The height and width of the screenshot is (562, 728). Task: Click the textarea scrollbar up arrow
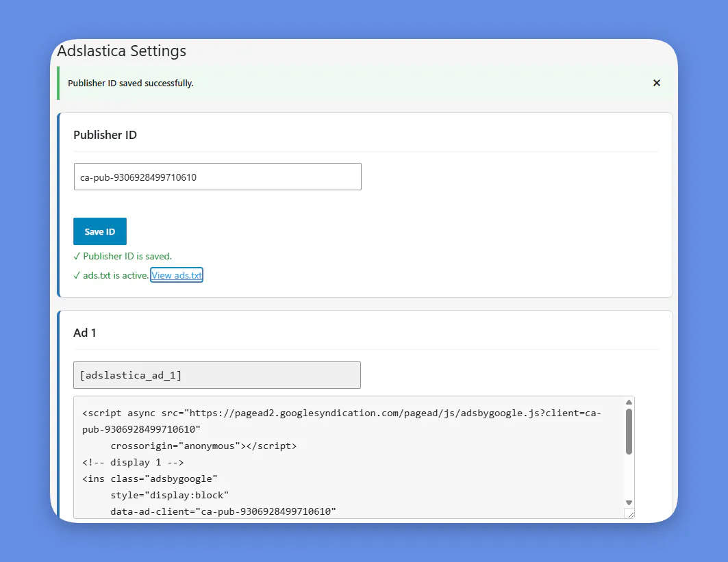[x=629, y=403]
